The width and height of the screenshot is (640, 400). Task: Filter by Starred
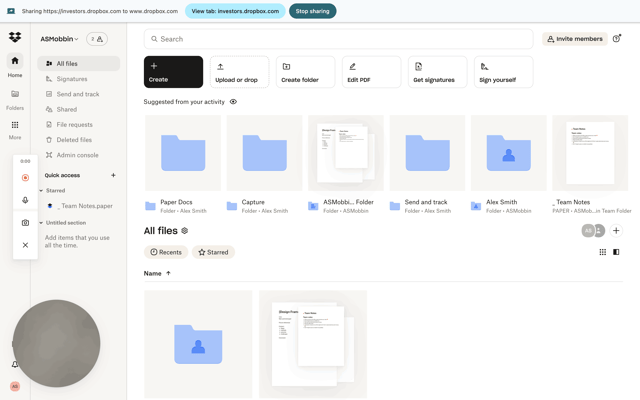[213, 252]
